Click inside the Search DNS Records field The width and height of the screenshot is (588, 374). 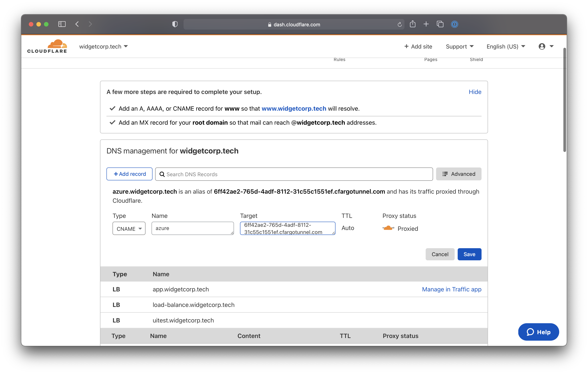pos(244,174)
